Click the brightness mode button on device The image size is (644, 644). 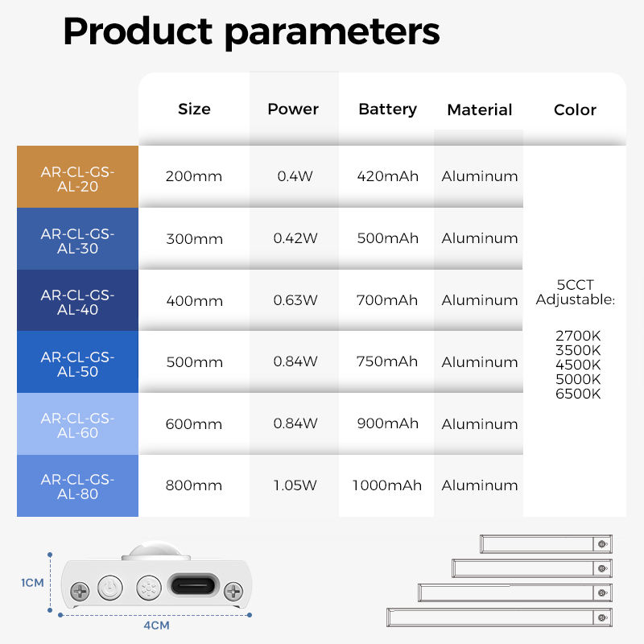[x=149, y=587]
